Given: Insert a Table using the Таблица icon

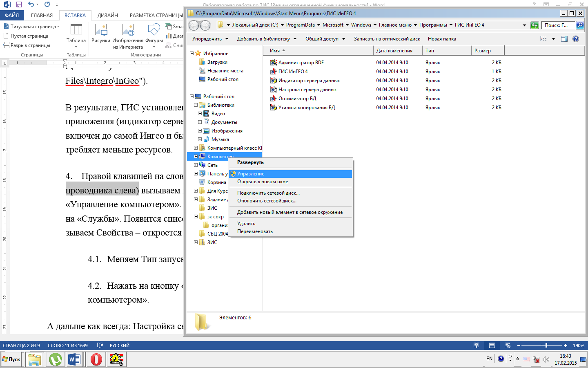Looking at the screenshot, I should [76, 36].
